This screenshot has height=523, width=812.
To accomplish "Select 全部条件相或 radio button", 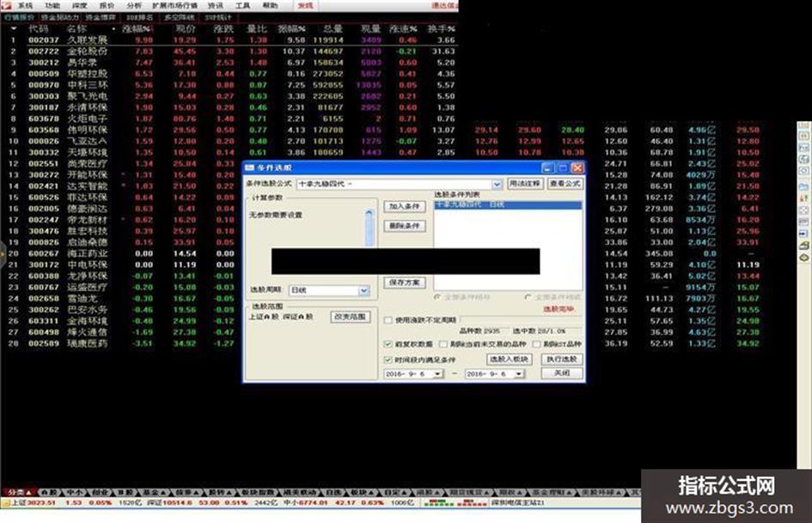I will [x=528, y=297].
